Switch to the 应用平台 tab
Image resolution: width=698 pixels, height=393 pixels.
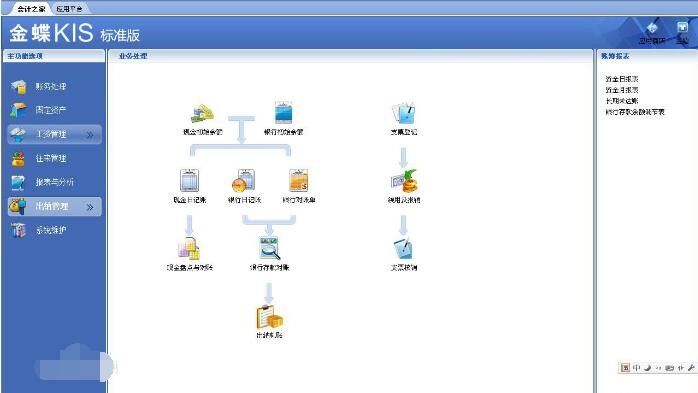(69, 8)
